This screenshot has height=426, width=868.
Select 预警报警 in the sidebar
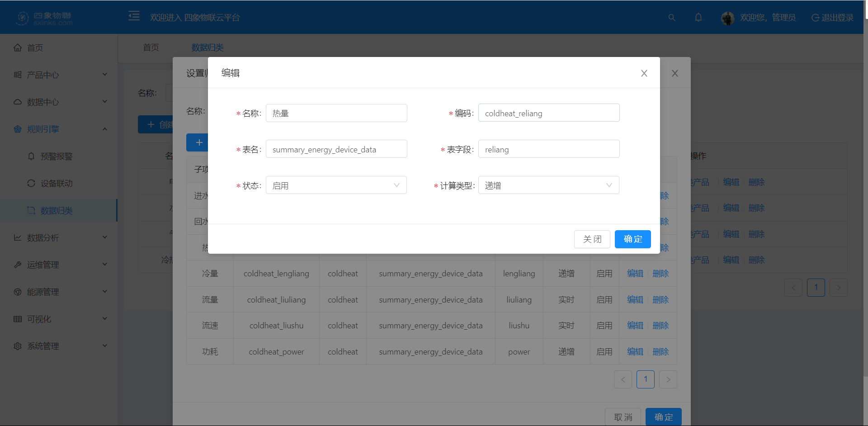point(56,156)
